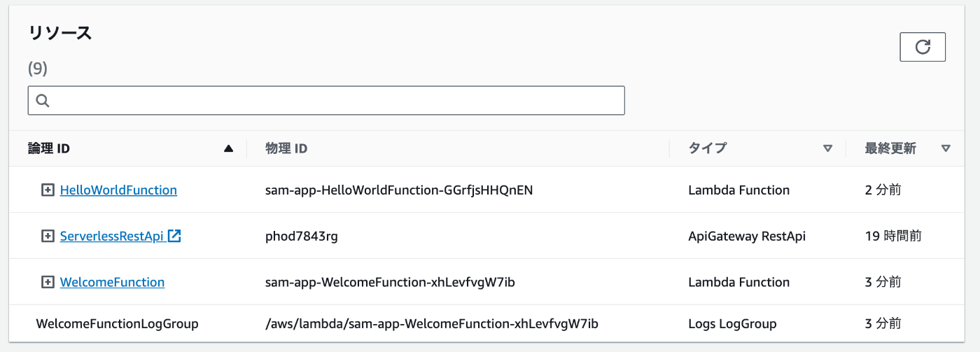Click the external link icon beside ServerlessRestApi
The height and width of the screenshot is (352, 980).
(175, 237)
